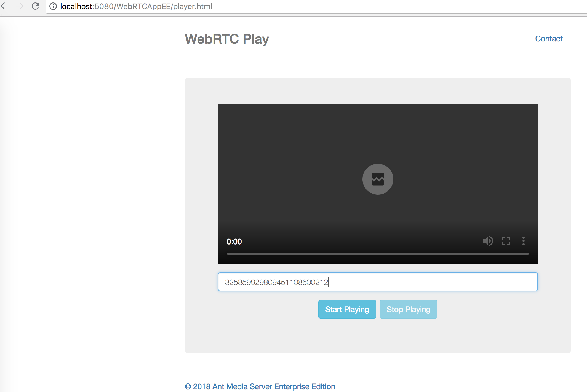Toggle playback by clicking the Start Playing button
The width and height of the screenshot is (587, 392).
coord(347,309)
